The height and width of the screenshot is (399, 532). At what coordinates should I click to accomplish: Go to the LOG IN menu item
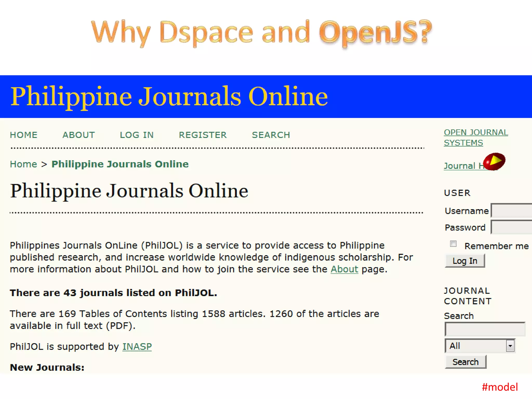137,135
